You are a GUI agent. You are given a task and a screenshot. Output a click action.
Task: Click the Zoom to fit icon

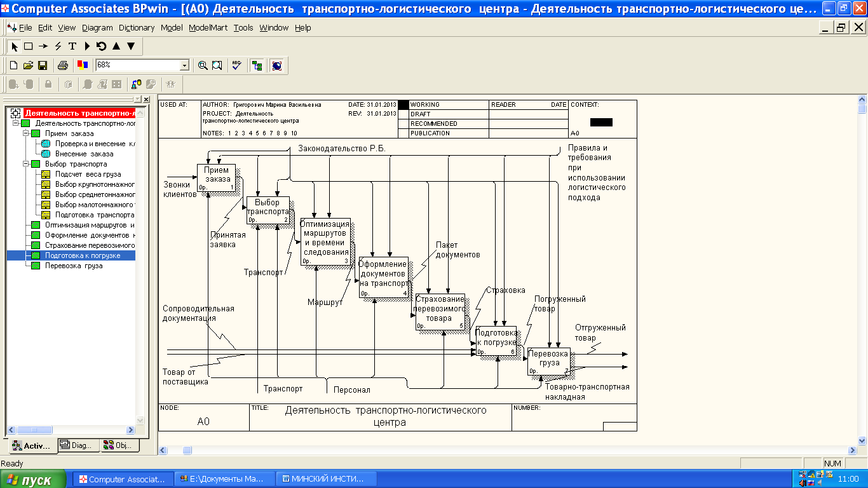[217, 65]
